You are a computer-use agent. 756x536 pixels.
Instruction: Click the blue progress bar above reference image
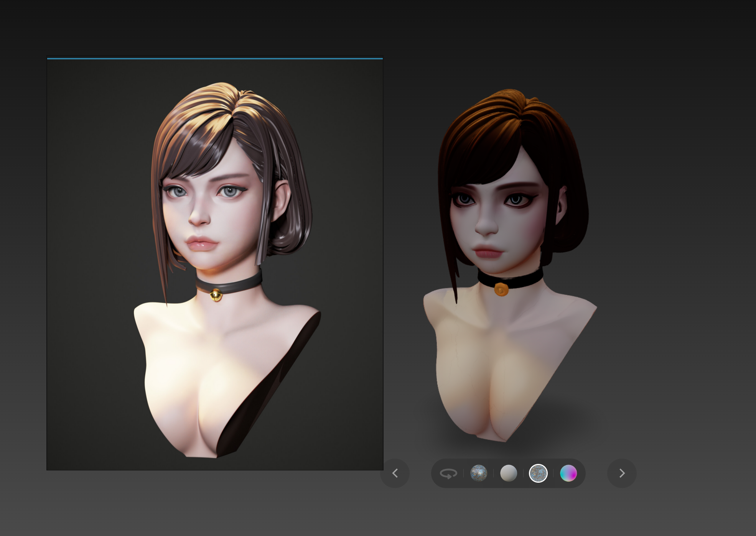(x=215, y=59)
